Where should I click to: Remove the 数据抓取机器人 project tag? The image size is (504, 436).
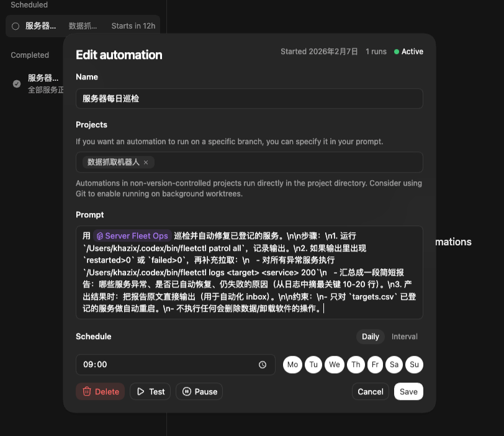146,161
